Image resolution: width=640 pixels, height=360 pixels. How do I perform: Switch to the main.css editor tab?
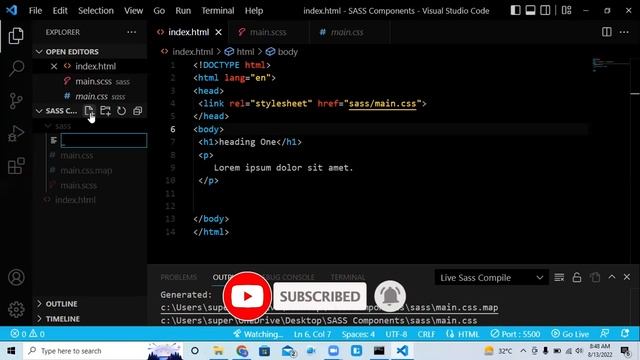click(347, 32)
